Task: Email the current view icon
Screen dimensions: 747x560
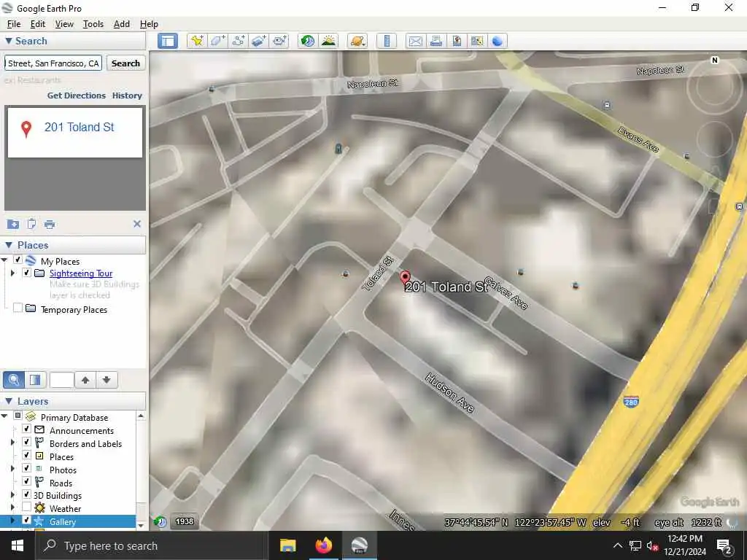Action: pos(415,41)
